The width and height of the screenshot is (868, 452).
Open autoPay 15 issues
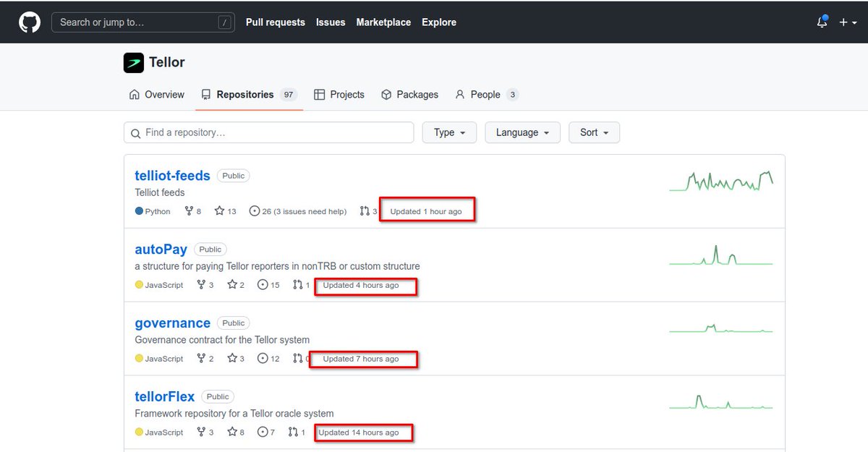(x=268, y=285)
